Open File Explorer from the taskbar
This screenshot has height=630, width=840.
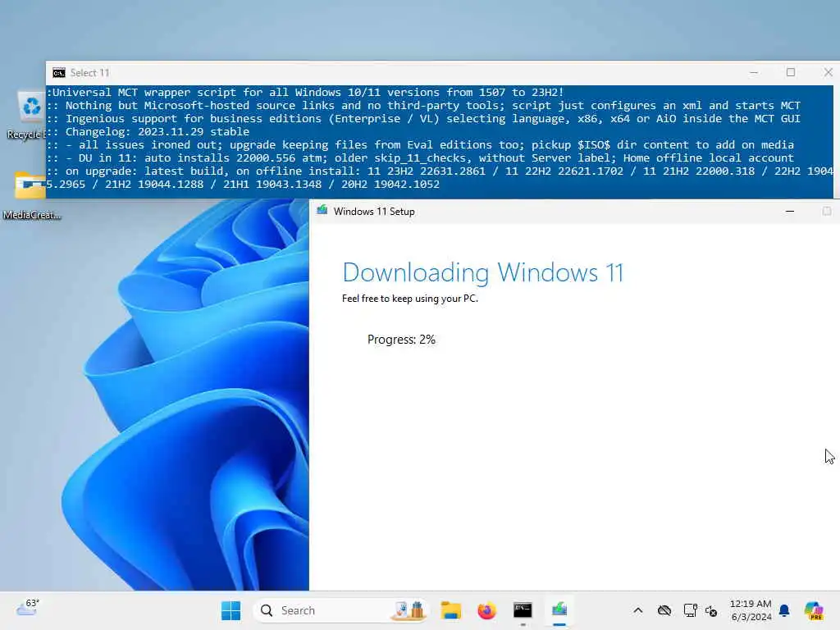click(450, 610)
